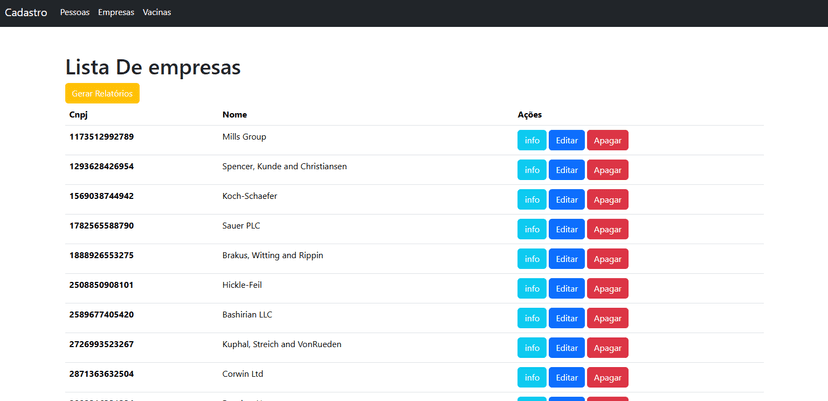The image size is (828, 401).
Task: Edit Kuphal, Streich and VonRueden
Action: click(x=566, y=348)
